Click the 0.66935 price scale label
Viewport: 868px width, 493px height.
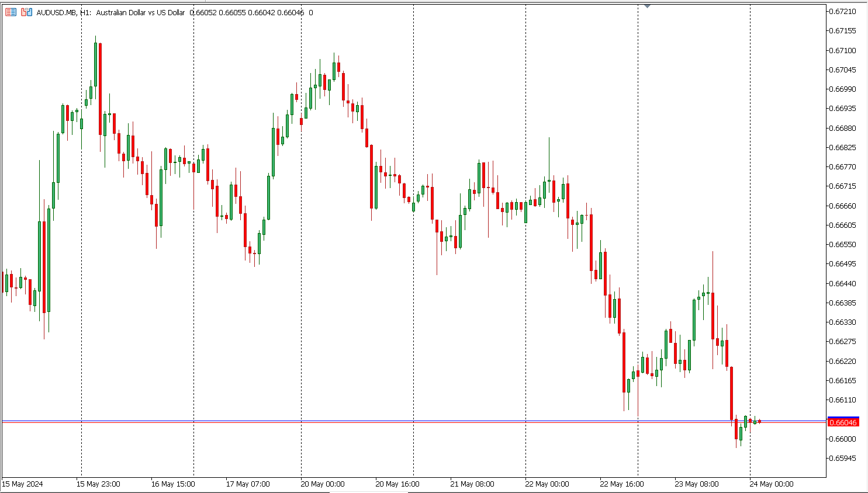coord(843,109)
